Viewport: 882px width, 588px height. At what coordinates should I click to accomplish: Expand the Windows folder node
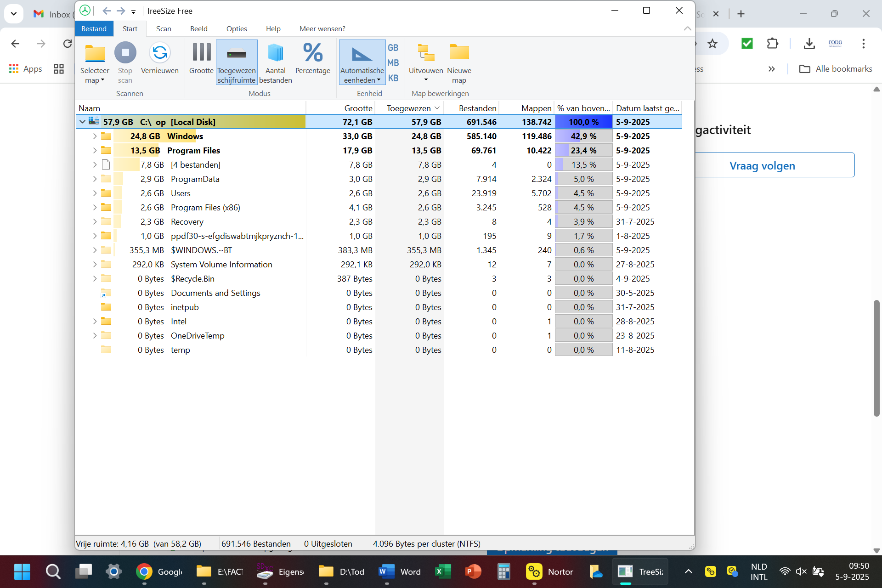click(95, 136)
